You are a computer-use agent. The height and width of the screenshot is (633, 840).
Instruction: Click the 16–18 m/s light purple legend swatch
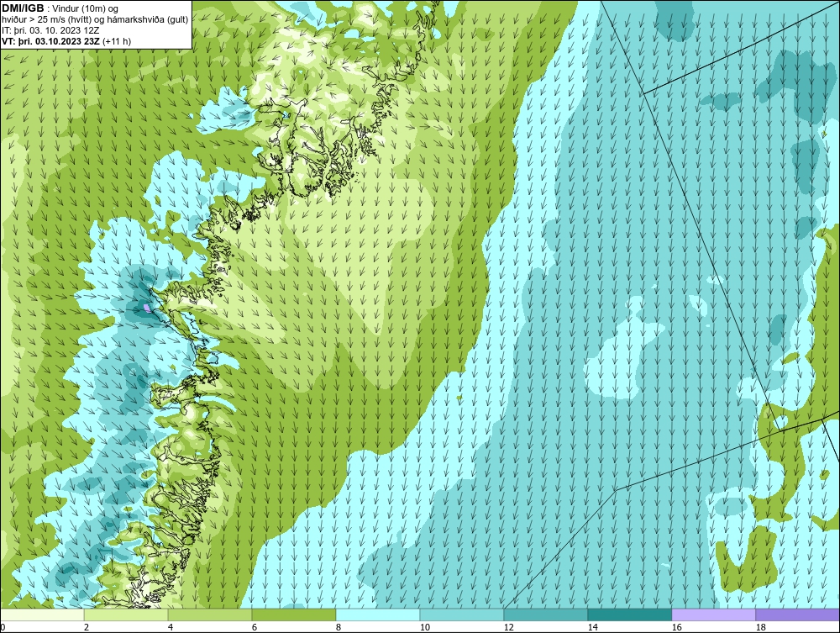point(713,615)
